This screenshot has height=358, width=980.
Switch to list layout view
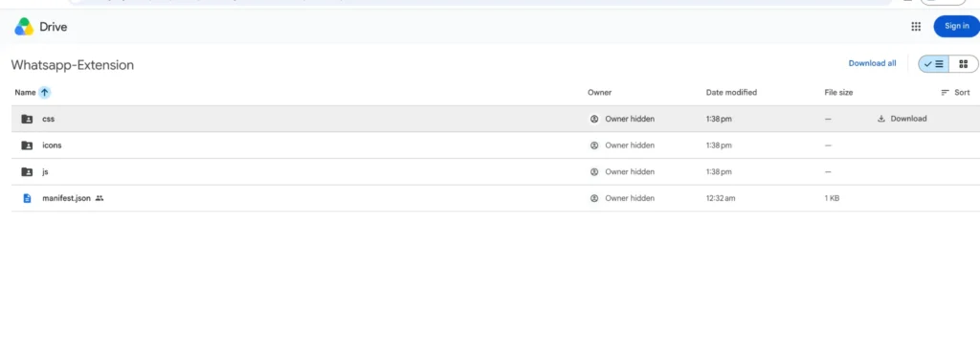click(x=934, y=64)
